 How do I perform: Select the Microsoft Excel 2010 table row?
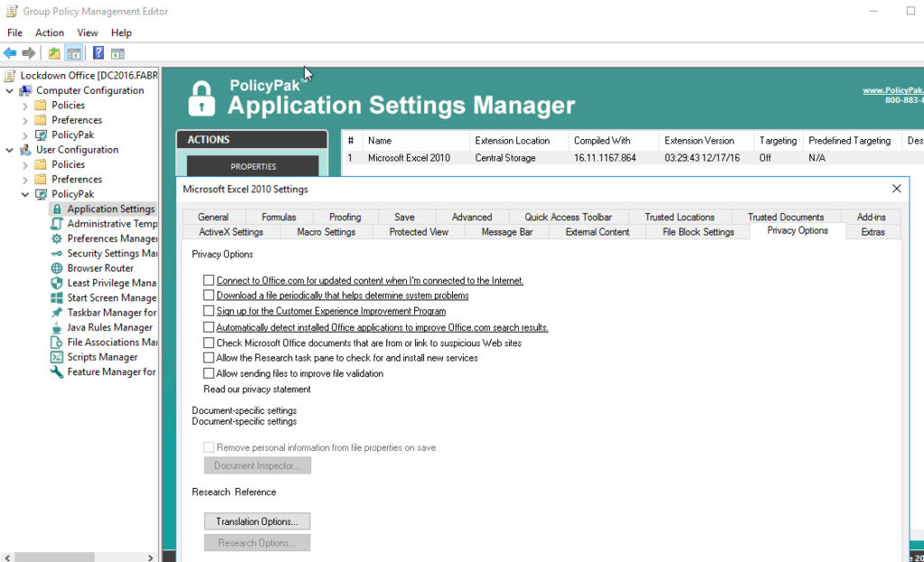633,158
